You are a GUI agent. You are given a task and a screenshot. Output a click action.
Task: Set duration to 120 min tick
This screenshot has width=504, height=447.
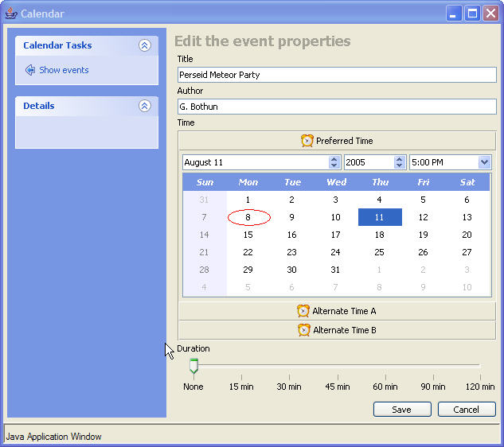[x=480, y=377]
